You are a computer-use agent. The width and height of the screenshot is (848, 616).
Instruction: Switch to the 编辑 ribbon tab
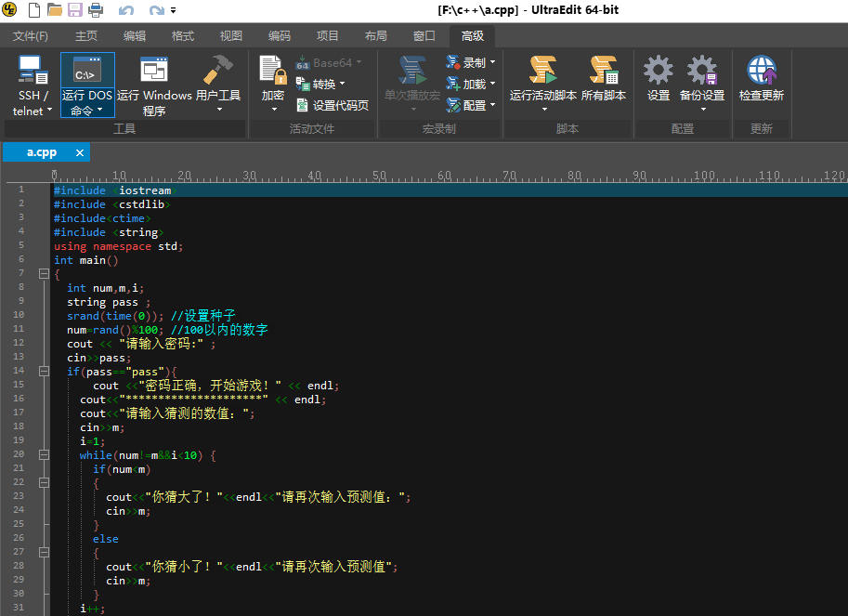pos(135,36)
